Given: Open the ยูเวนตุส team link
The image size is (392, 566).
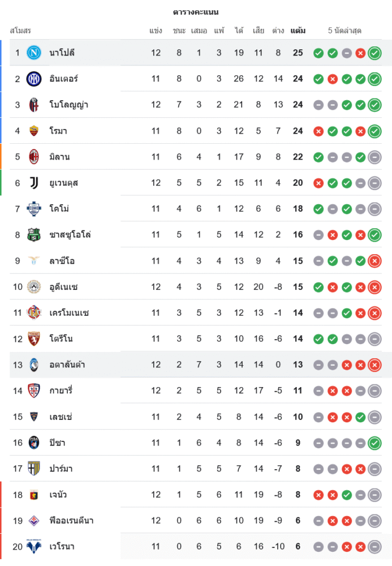Looking at the screenshot, I should (x=63, y=183).
